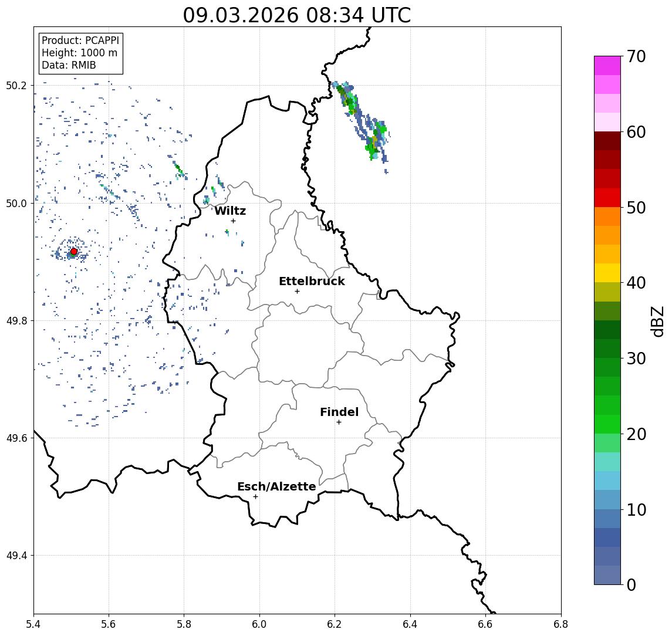Click the red radar location marker
Image resolution: width=672 pixels, height=636 pixels.
[x=74, y=252]
